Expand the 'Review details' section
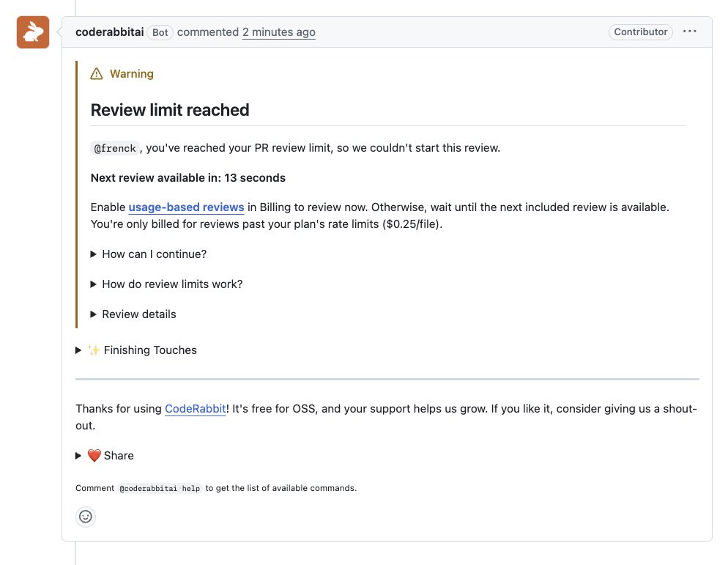Viewport: 728px width, 565px height. [x=133, y=314]
